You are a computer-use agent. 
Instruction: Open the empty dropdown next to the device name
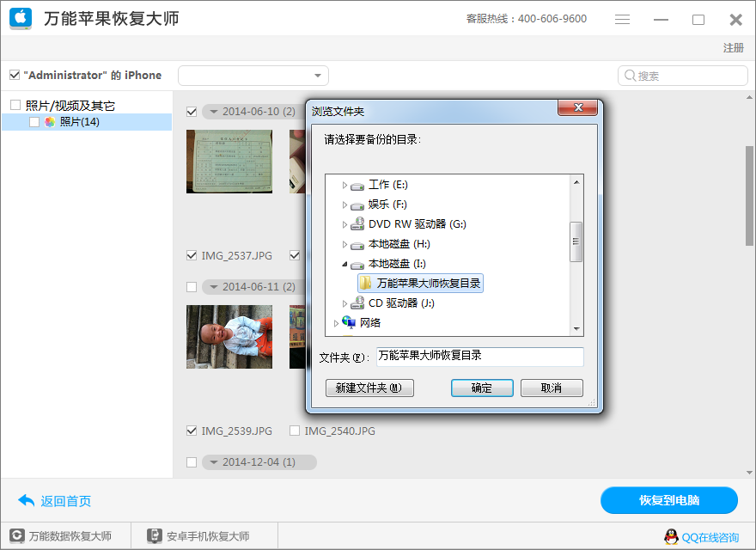[317, 75]
